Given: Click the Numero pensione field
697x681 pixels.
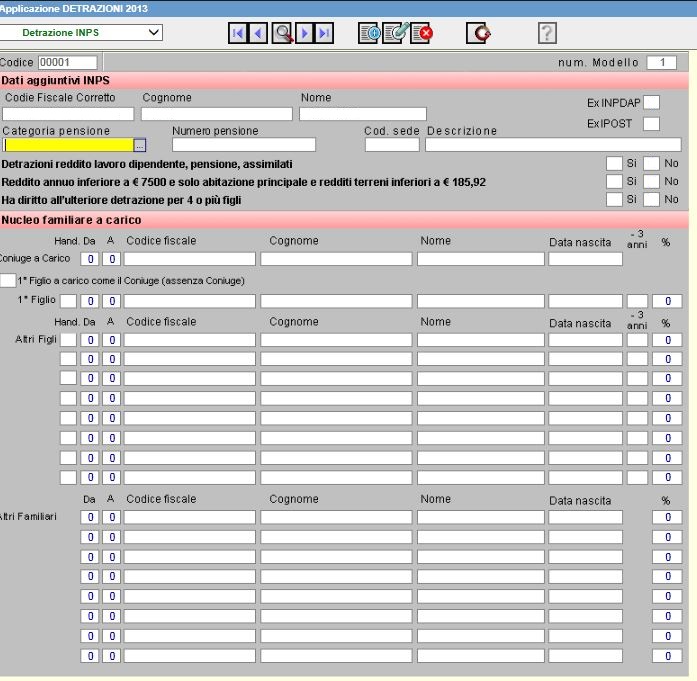Looking at the screenshot, I should pos(243,146).
